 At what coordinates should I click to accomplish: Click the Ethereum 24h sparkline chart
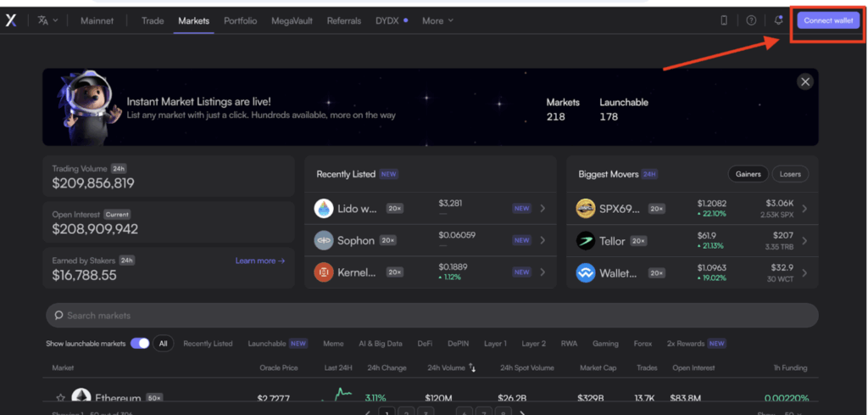pyautogui.click(x=337, y=395)
